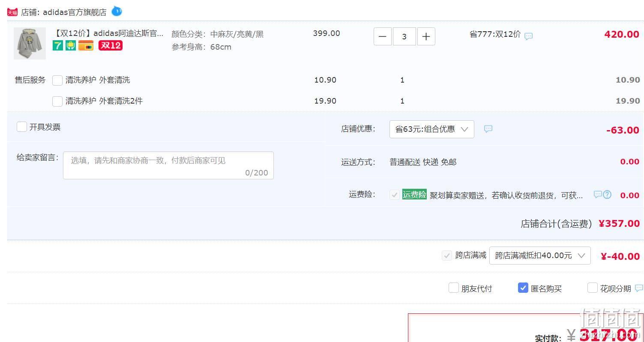Click the green 运费险 label
Viewport: 644px width, 342px height.
point(414,194)
